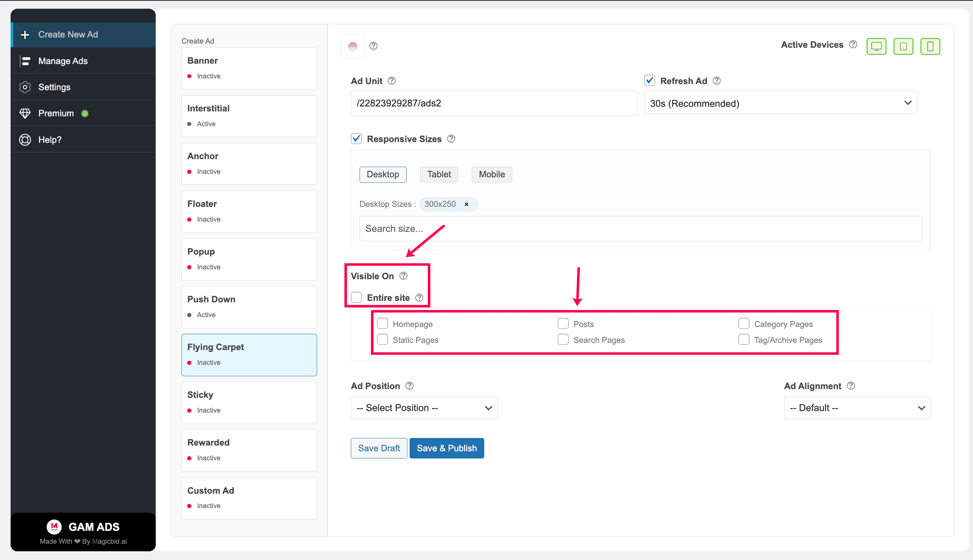The height and width of the screenshot is (560, 973).
Task: Click the Save & Publish button
Action: 446,448
